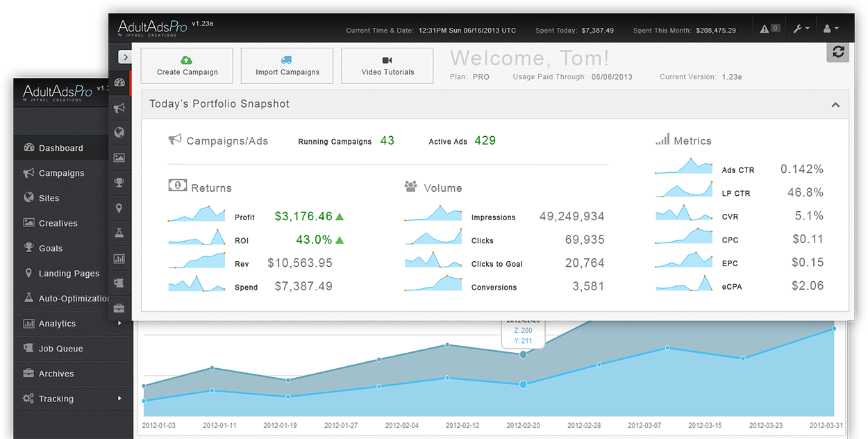Image resolution: width=868 pixels, height=439 pixels.
Task: Select Sites globe icon in collapsed sidebar
Action: pyautogui.click(x=119, y=133)
